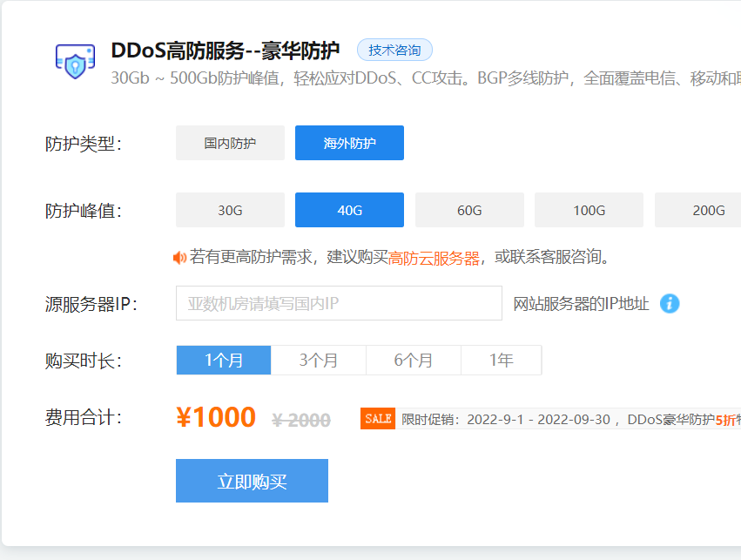Choose the 60G protection peak
Viewport: 741px width, 560px height.
coord(469,210)
